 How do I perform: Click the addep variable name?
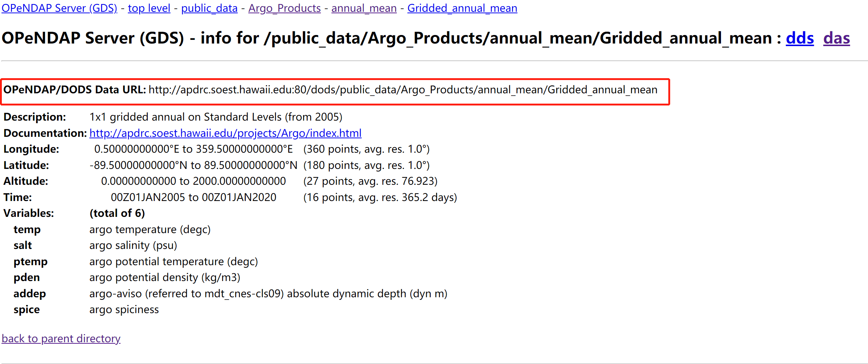[30, 294]
